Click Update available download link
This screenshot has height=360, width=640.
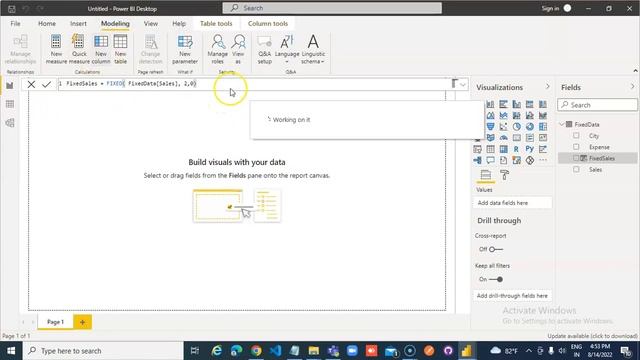coord(592,336)
